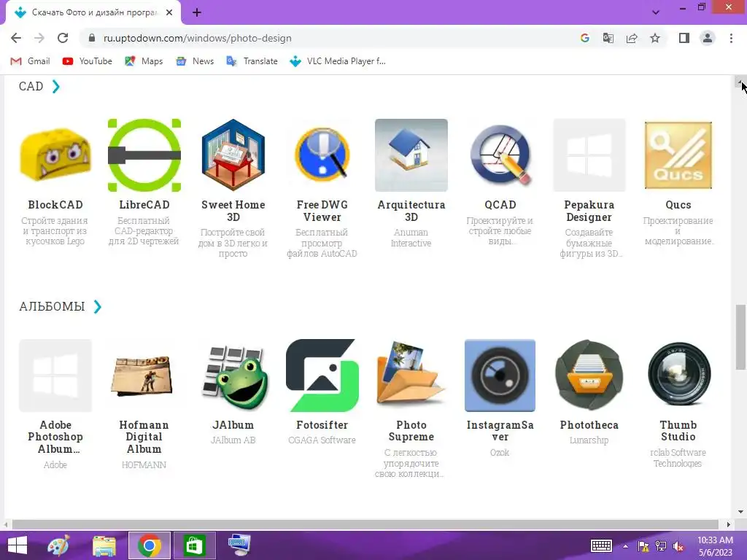Open the Translate bookmark

[x=252, y=61]
